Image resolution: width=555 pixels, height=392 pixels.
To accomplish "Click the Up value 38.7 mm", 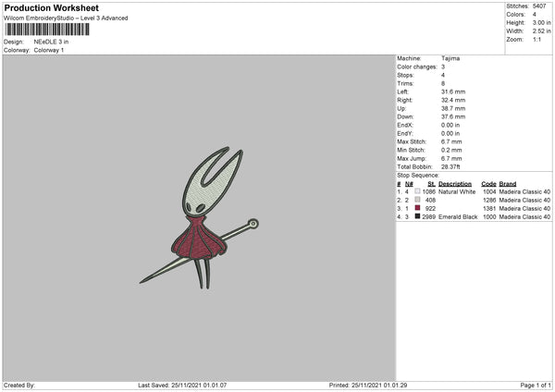I will point(453,108).
